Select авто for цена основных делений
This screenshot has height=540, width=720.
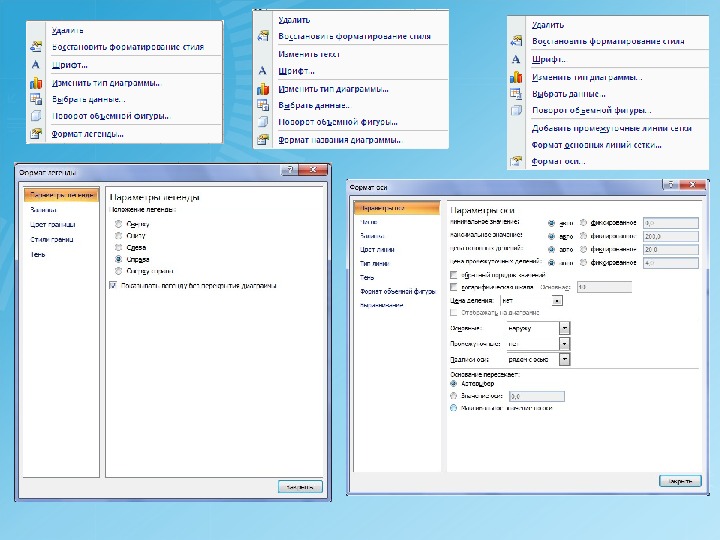tap(551, 249)
